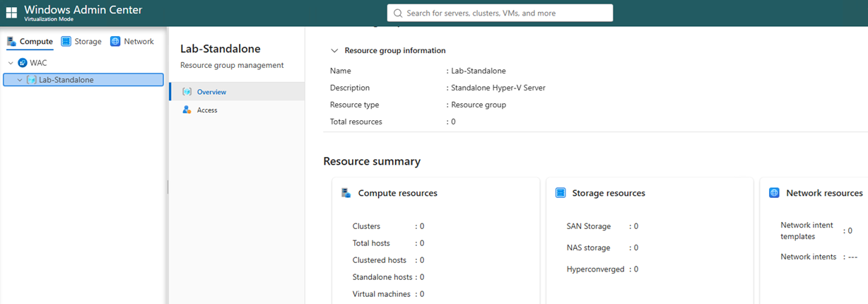Viewport: 868px width, 304px height.
Task: Click the Lab-Standalone resource group icon
Action: [32, 80]
